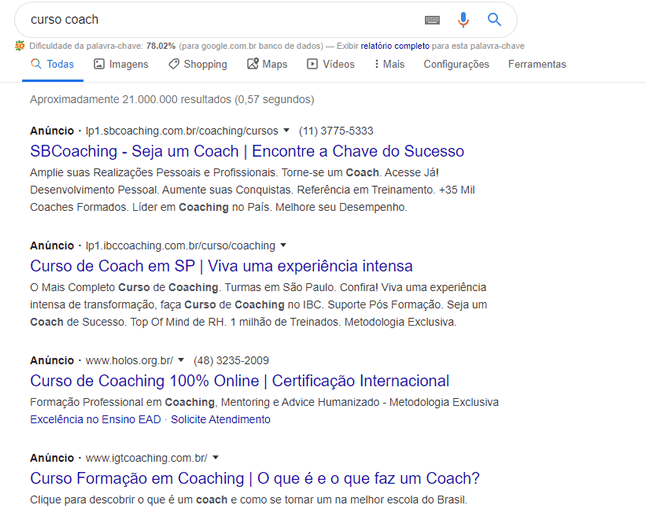Expand dropdown arrow next to ibccoaching URL
The width and height of the screenshot is (646, 524).
click(x=283, y=245)
